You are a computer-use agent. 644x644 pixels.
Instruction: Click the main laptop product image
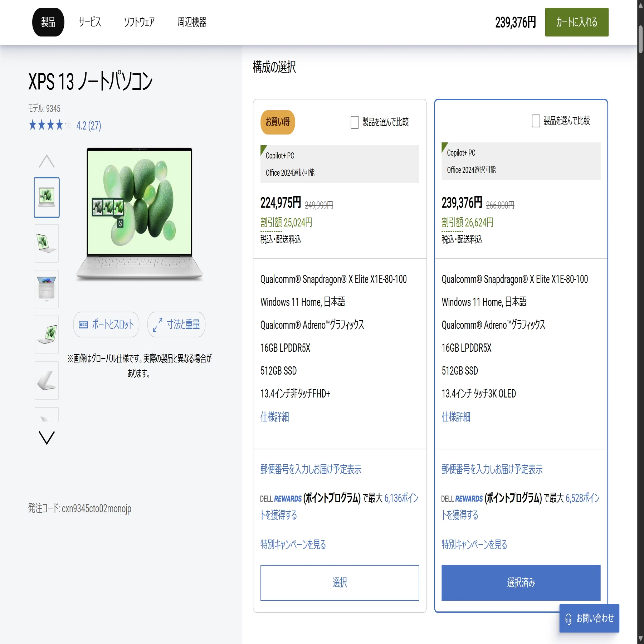[x=140, y=214]
